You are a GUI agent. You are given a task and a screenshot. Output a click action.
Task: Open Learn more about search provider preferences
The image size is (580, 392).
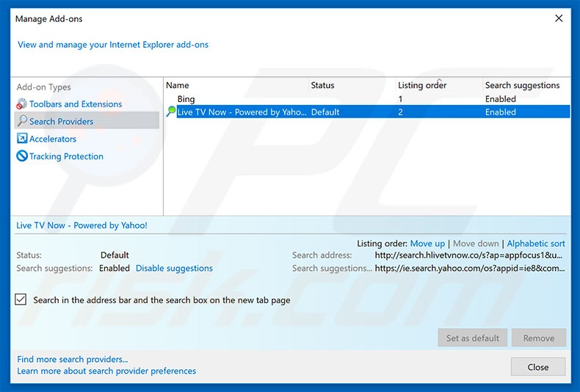(x=106, y=371)
